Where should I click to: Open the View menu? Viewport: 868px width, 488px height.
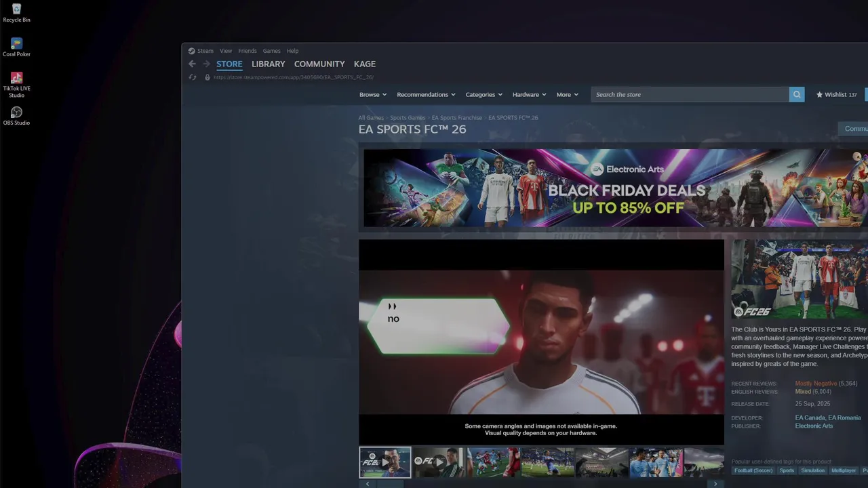(226, 51)
